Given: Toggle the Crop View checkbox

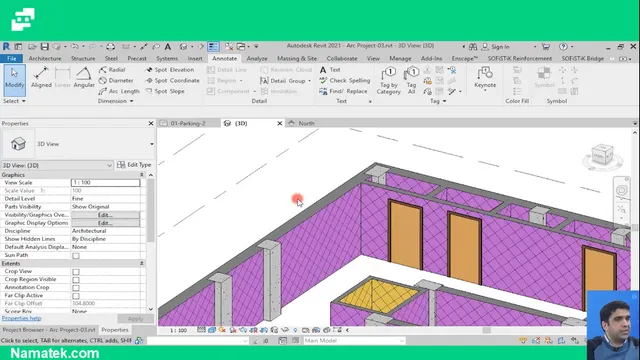Looking at the screenshot, I should 76,272.
